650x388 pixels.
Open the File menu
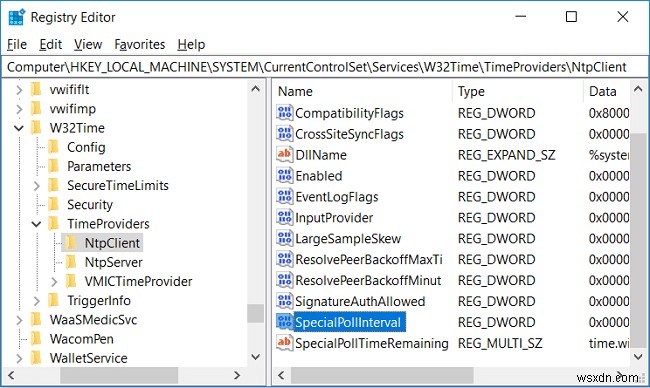point(17,44)
